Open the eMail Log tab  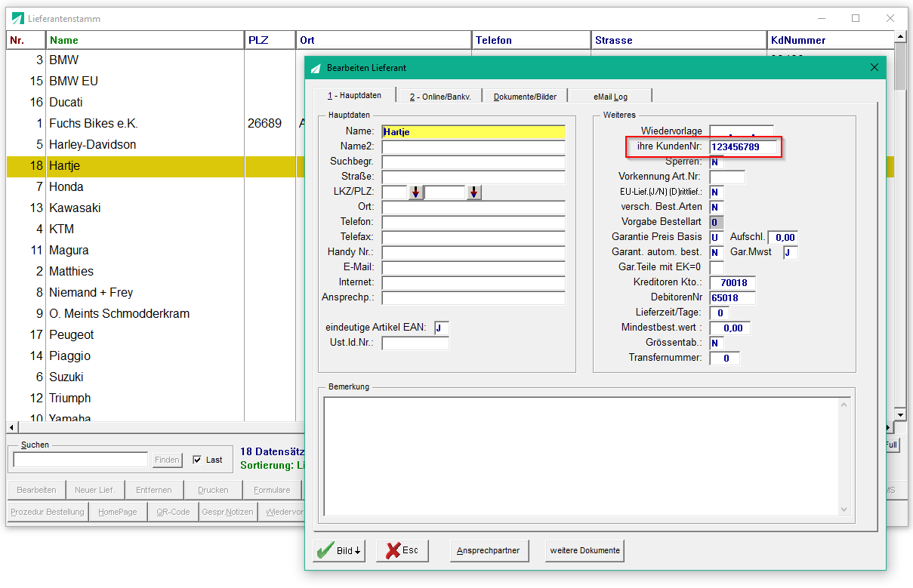coord(610,97)
